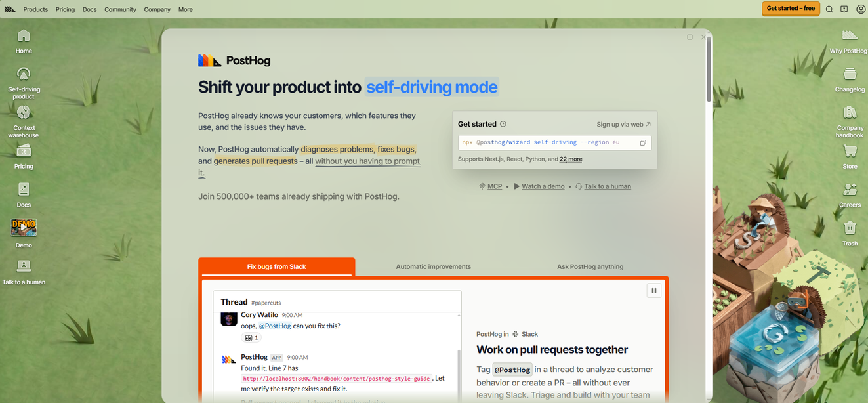Open the Community menu
The image size is (868, 403).
[x=120, y=9]
